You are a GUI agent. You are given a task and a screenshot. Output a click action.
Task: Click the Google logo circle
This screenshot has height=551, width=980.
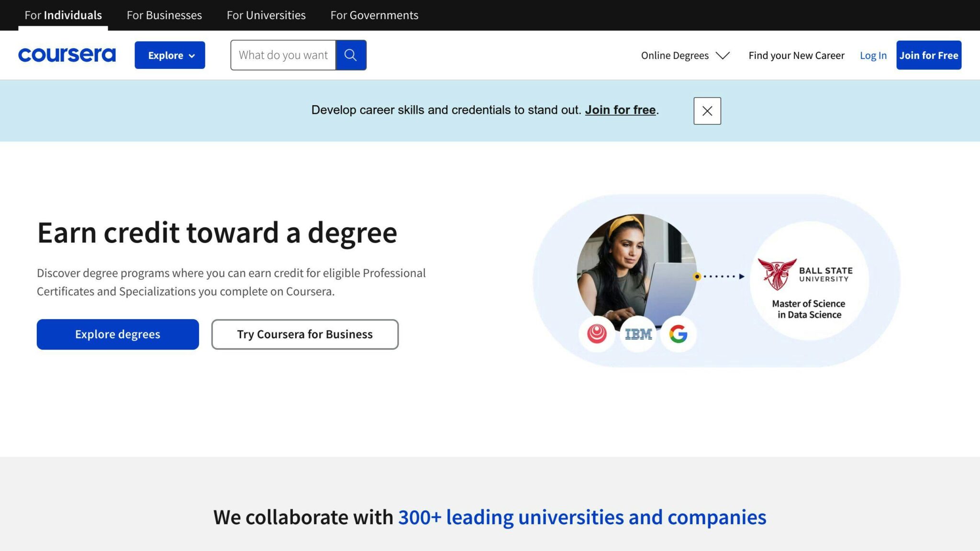coord(679,334)
